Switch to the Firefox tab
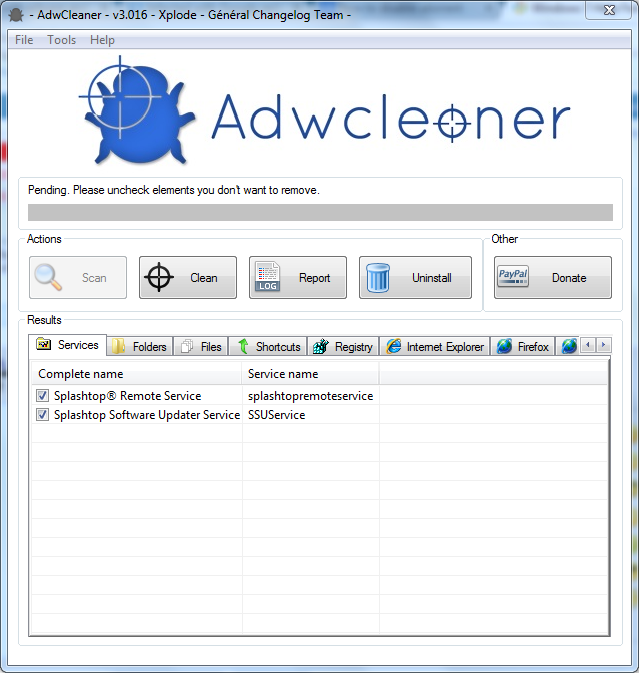The height and width of the screenshot is (673, 639). pos(522,346)
